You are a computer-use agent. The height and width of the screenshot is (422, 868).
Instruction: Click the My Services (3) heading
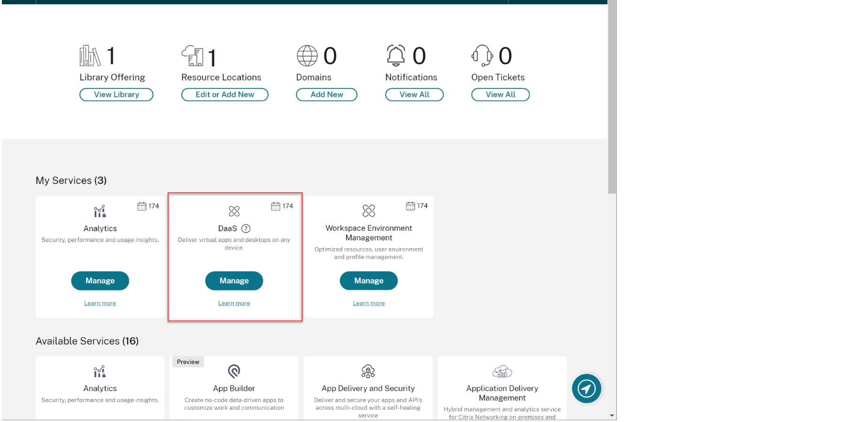click(x=71, y=180)
